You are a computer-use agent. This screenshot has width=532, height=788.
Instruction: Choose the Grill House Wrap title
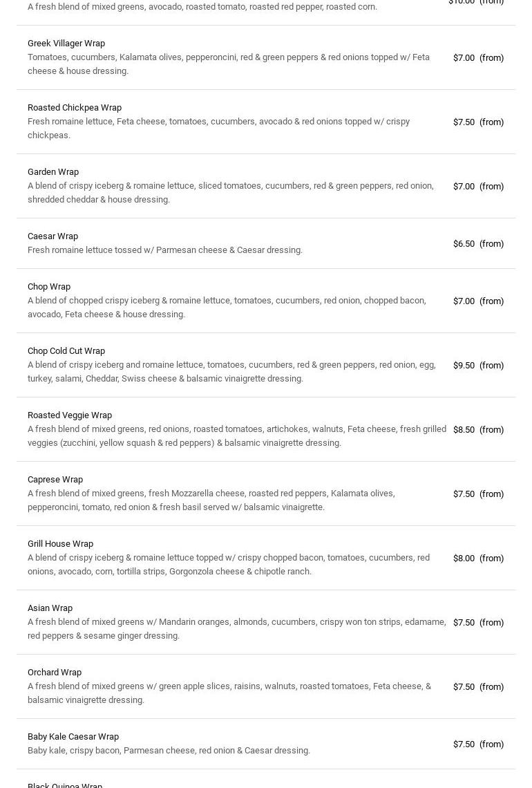tap(60, 544)
